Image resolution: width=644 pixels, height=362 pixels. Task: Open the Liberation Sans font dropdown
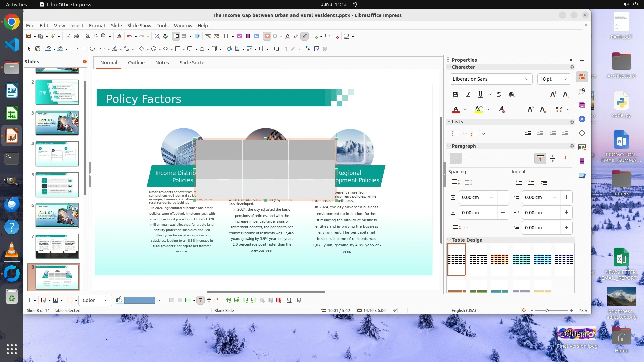pos(526,79)
